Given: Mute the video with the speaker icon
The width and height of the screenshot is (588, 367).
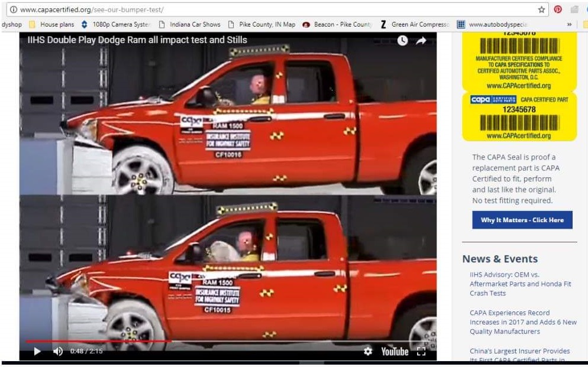Looking at the screenshot, I should click(x=58, y=351).
